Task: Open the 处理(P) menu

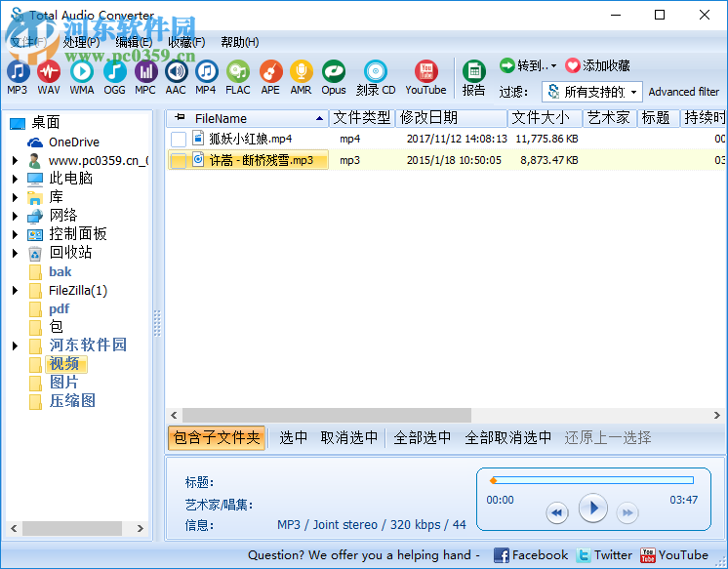Action: [81, 42]
